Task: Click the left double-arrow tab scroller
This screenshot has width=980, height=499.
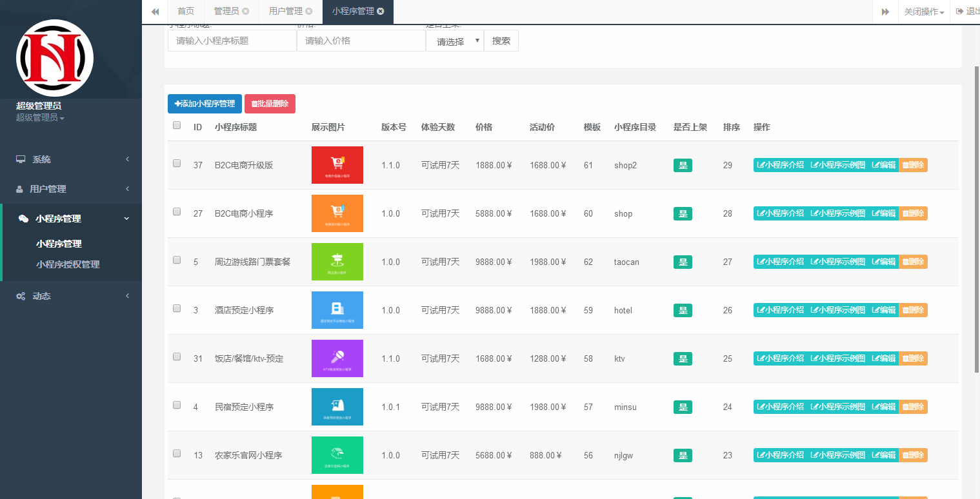Action: pos(155,12)
